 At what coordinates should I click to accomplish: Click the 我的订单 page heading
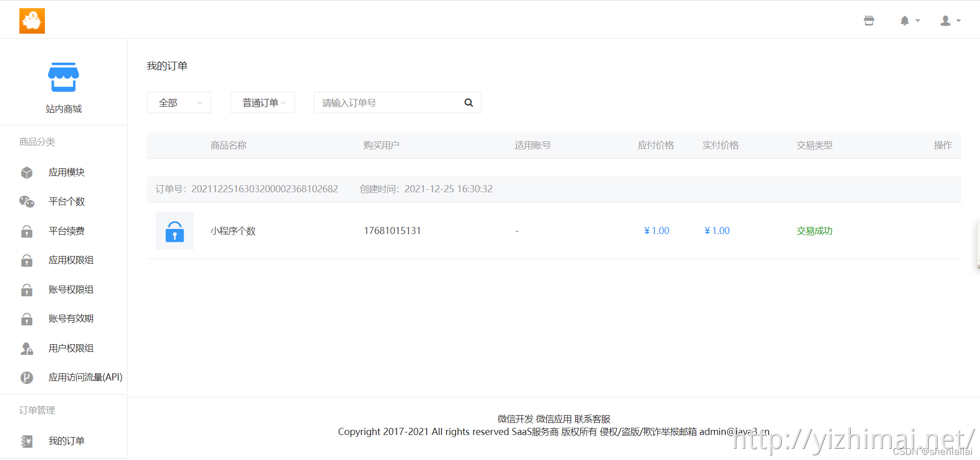167,66
